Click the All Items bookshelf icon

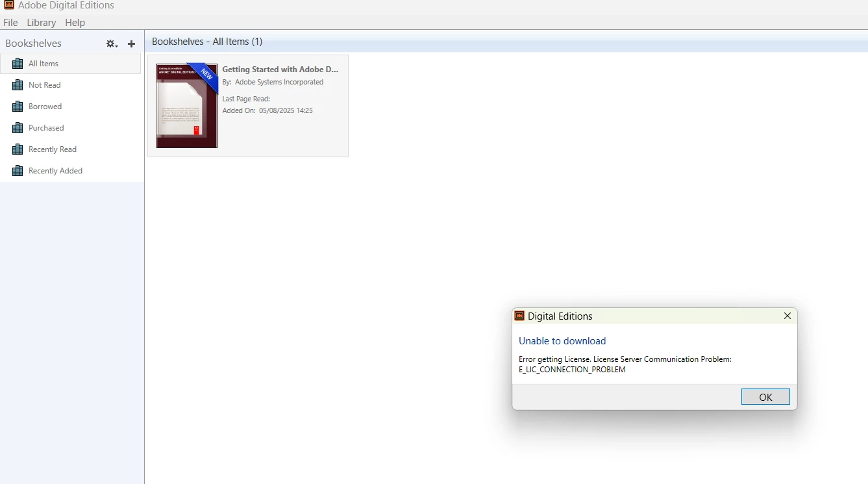18,64
